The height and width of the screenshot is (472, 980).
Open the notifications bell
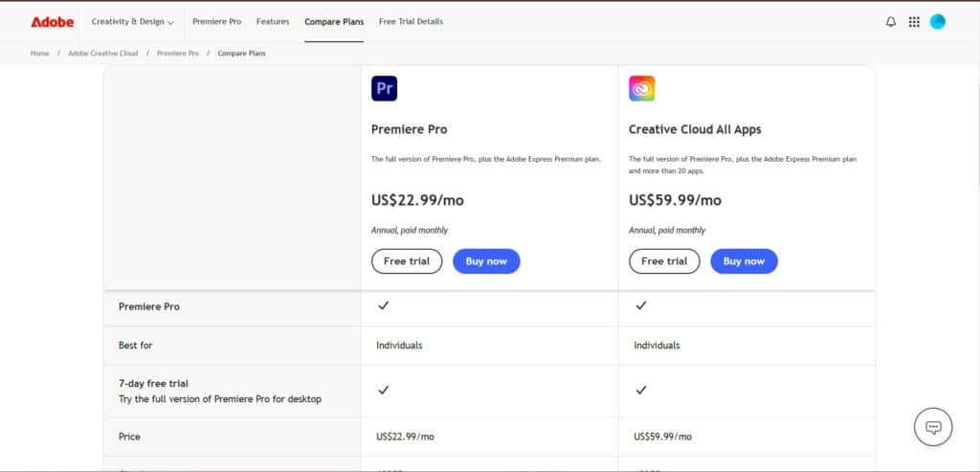point(891,22)
